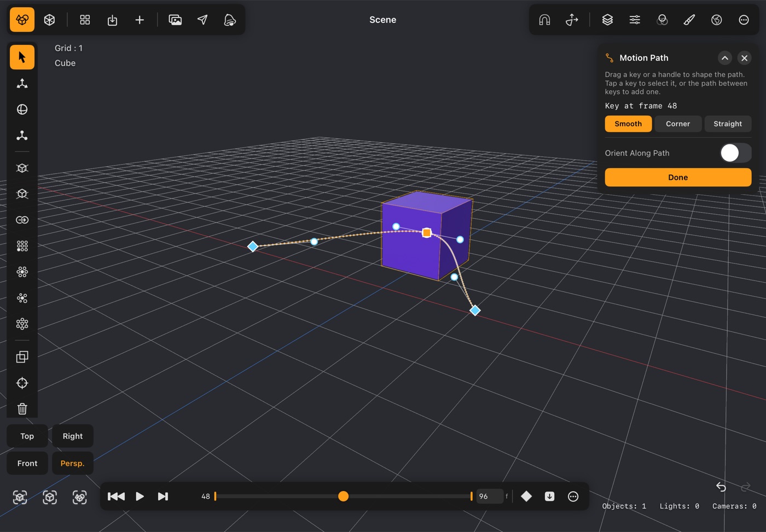Viewport: 766px width, 532px height.
Task: Open the top-right more options icon
Action: tap(744, 20)
